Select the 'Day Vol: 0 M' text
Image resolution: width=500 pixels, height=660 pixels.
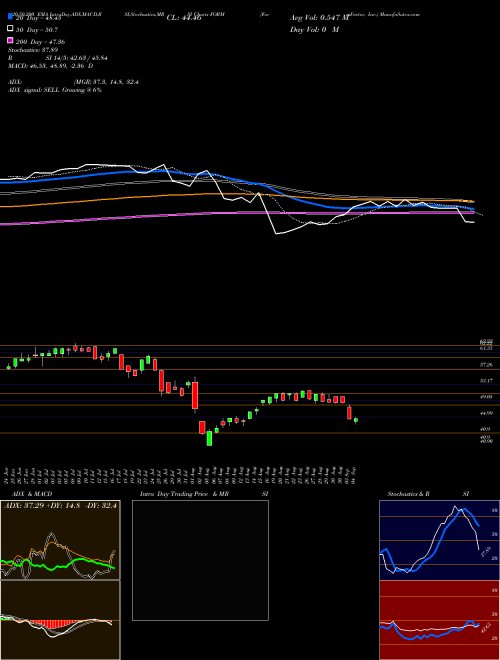point(314,29)
